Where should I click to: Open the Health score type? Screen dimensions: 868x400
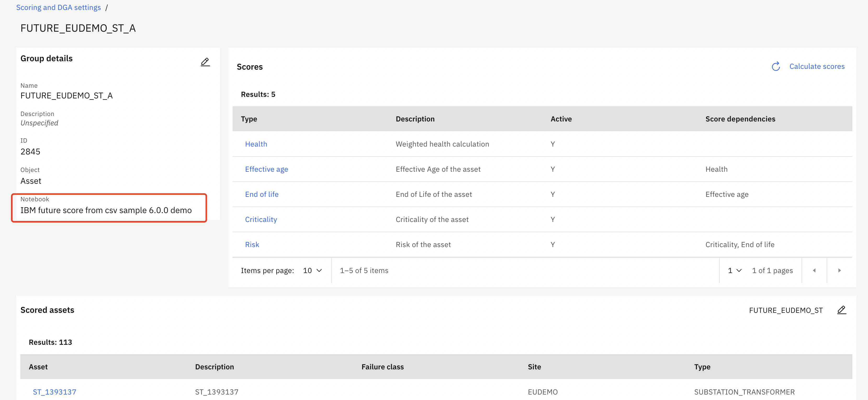click(x=256, y=144)
